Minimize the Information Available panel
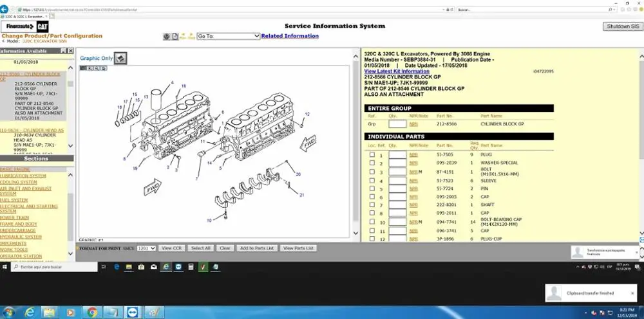Screen dimensions: 644x319 tap(63, 51)
